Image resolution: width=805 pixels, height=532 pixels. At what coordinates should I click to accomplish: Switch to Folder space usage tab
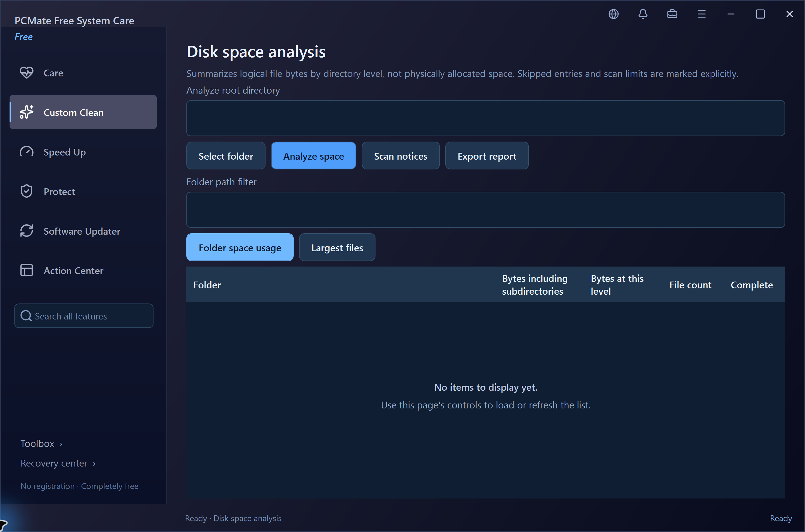coord(240,247)
